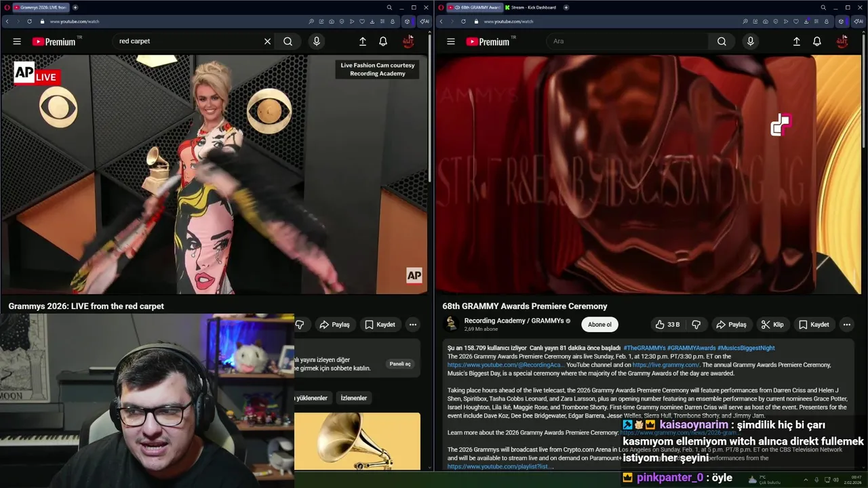Image resolution: width=868 pixels, height=488 pixels.
Task: Reload the page in right browser window
Action: (463, 21)
